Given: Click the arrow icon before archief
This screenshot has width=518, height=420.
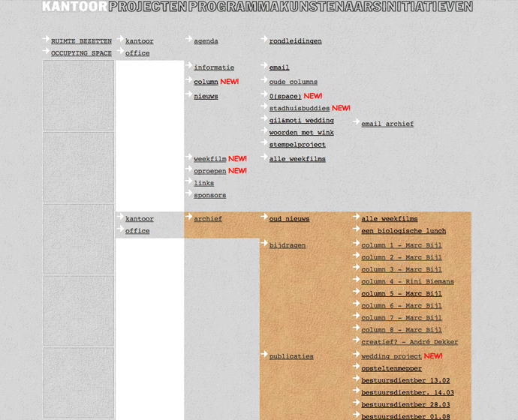Looking at the screenshot, I should pyautogui.click(x=188, y=217).
